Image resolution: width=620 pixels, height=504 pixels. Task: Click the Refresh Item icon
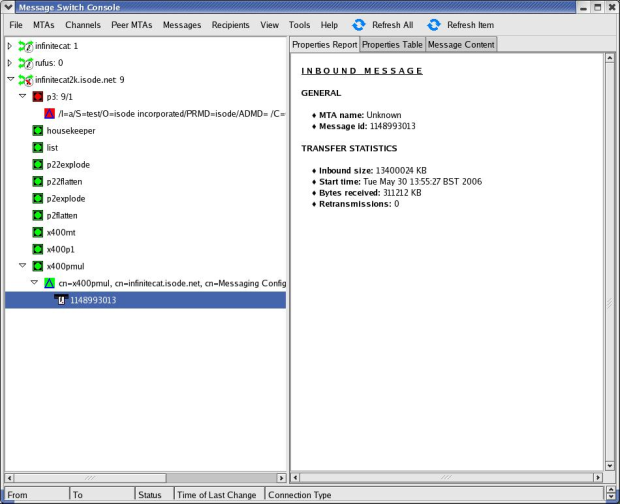(434, 25)
